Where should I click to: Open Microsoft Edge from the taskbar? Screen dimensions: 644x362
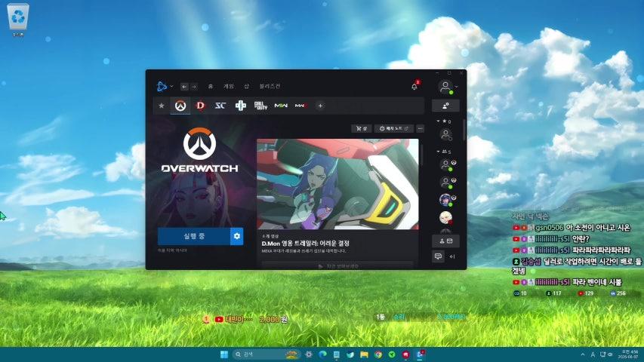322,354
